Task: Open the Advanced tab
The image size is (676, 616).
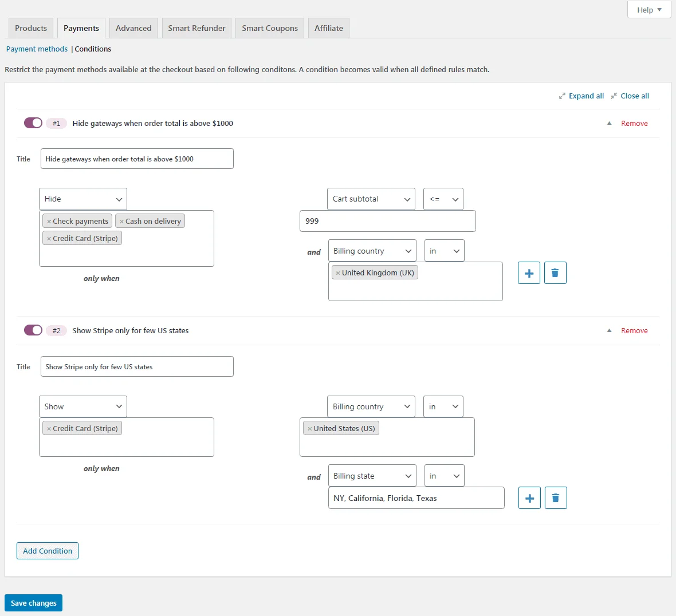Action: pos(133,28)
